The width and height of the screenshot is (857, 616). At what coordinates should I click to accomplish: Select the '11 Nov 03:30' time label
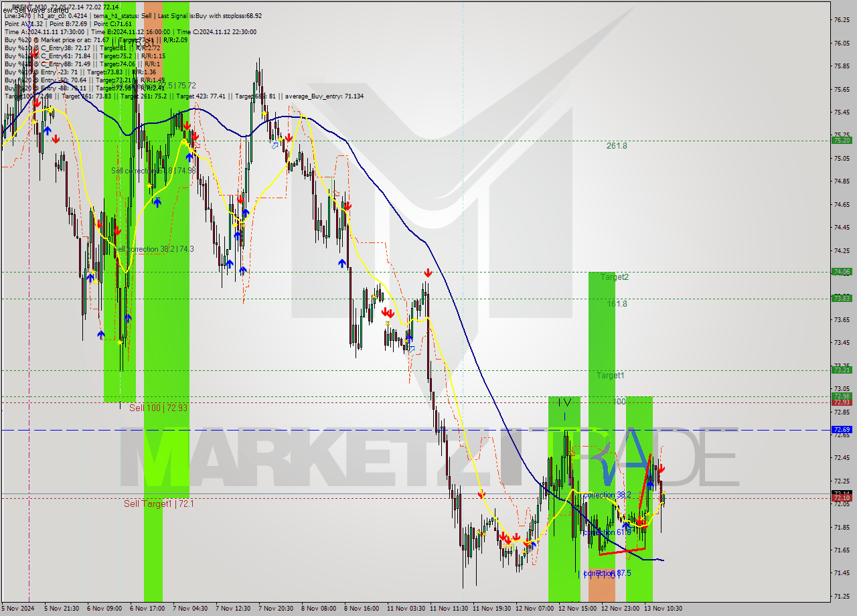point(406,609)
